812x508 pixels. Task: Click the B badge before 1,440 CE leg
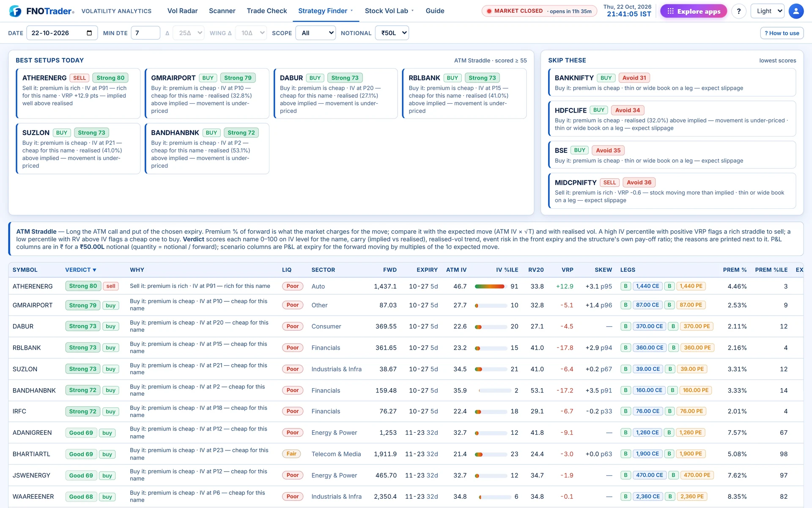tap(625, 286)
